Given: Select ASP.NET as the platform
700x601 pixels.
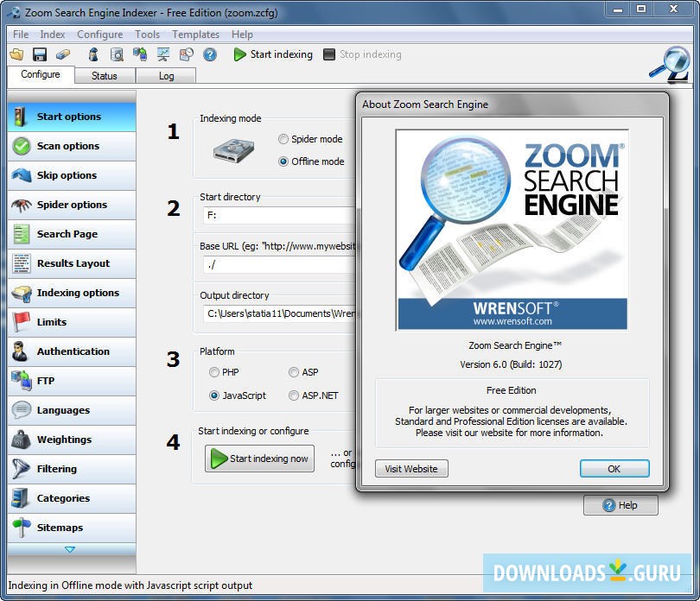Looking at the screenshot, I should coord(294,395).
